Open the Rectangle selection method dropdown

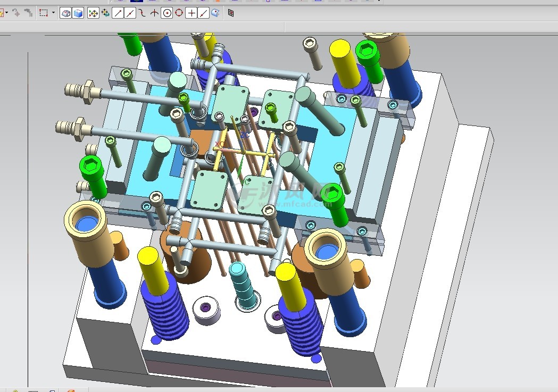click(53, 13)
